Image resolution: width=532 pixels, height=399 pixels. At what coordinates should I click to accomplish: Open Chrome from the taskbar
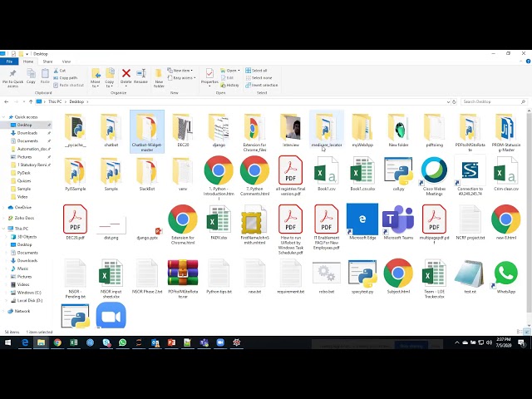coord(57,342)
